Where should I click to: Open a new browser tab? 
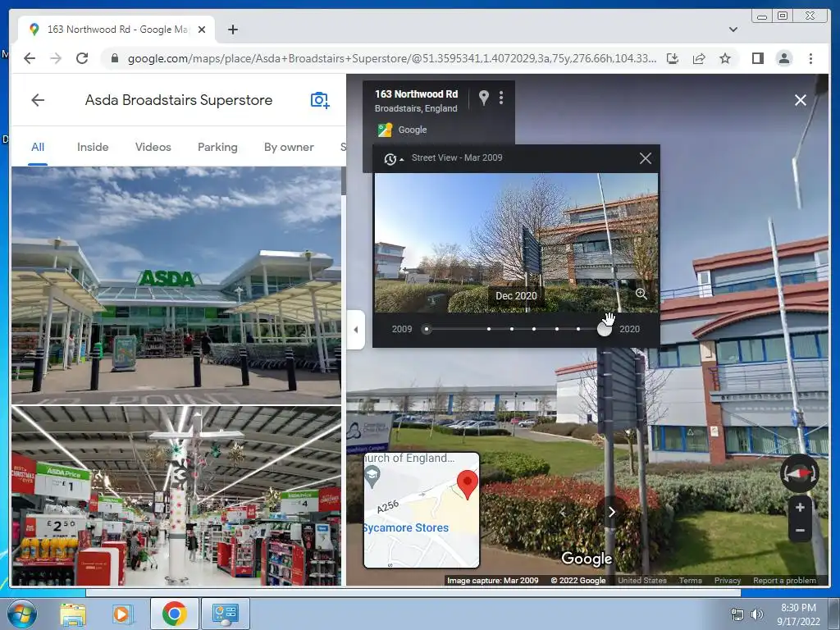[232, 30]
